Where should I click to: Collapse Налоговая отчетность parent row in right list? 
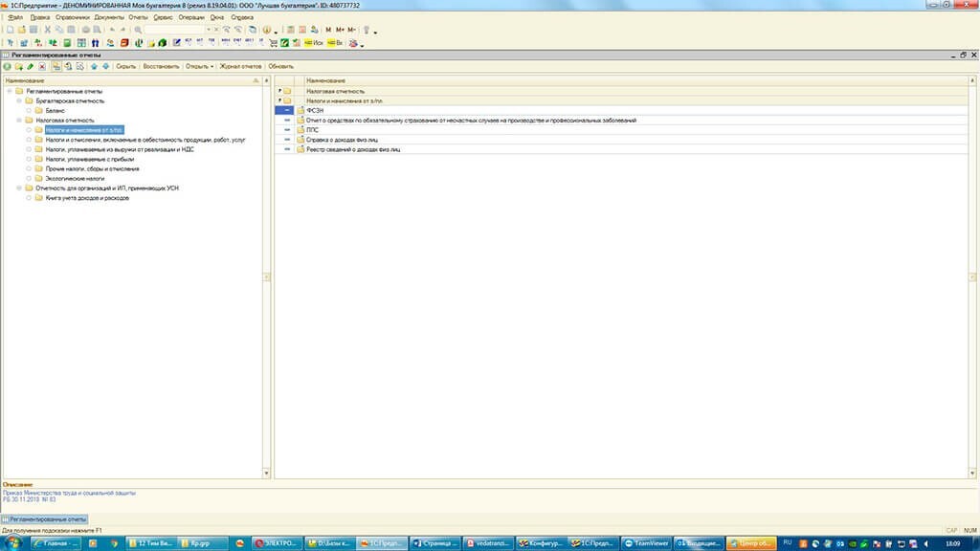pos(279,91)
